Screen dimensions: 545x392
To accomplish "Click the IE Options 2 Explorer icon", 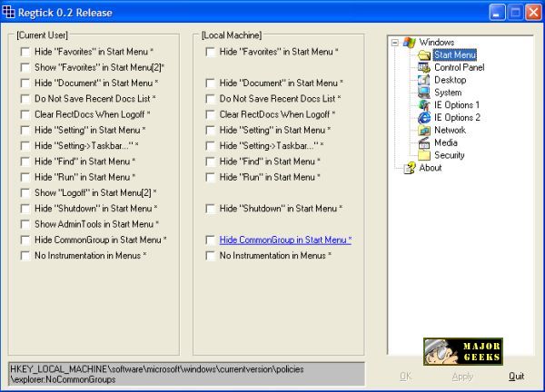I will click(424, 117).
